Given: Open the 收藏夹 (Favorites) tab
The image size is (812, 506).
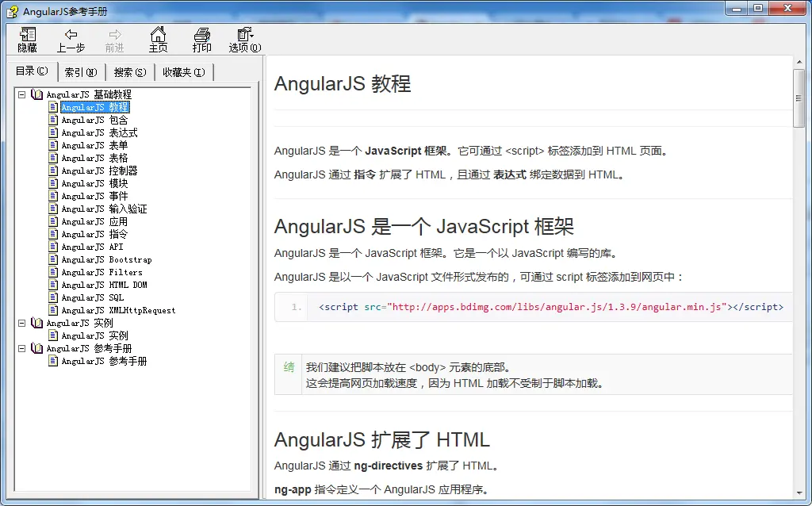Looking at the screenshot, I should (x=184, y=72).
